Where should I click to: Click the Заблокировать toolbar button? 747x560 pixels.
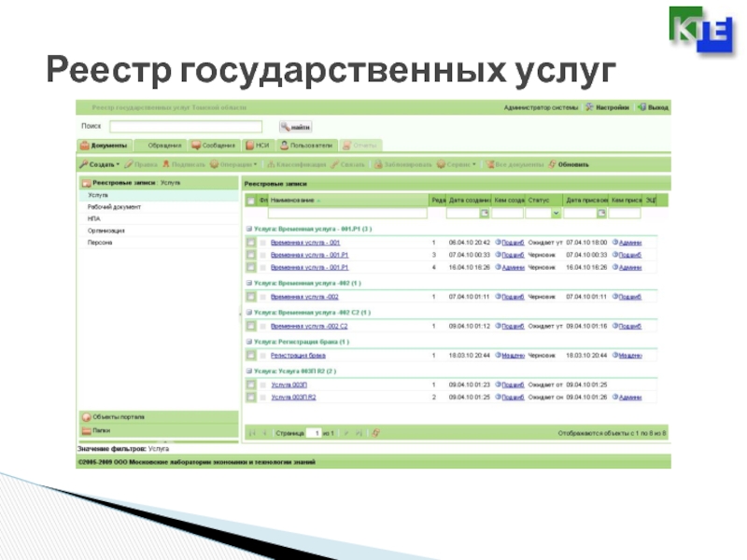[x=402, y=164]
